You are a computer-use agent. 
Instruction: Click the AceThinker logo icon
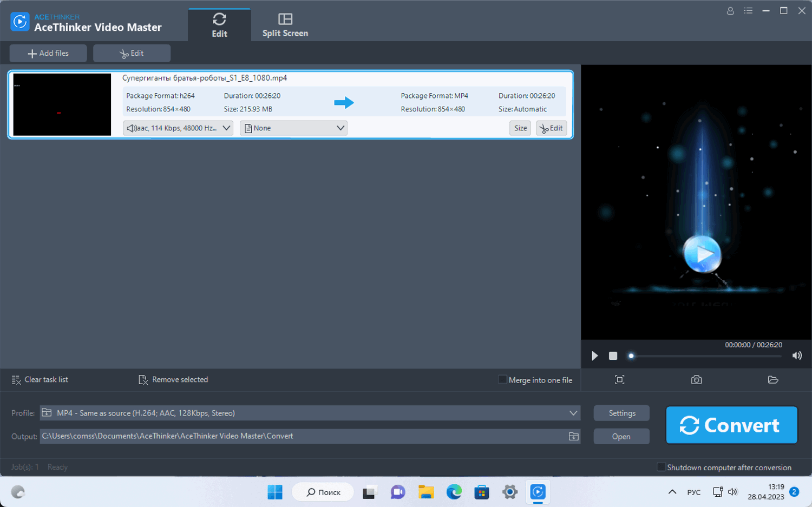[x=20, y=22]
